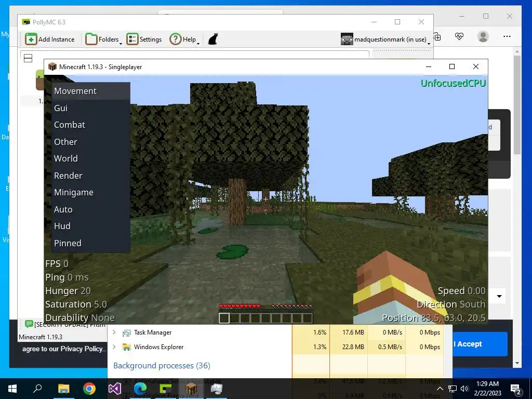Select the Gui category
532x399 pixels.
pyautogui.click(x=90, y=108)
